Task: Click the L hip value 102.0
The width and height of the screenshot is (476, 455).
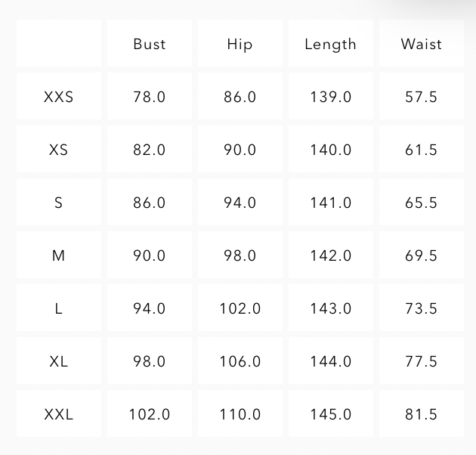Action: tap(240, 308)
